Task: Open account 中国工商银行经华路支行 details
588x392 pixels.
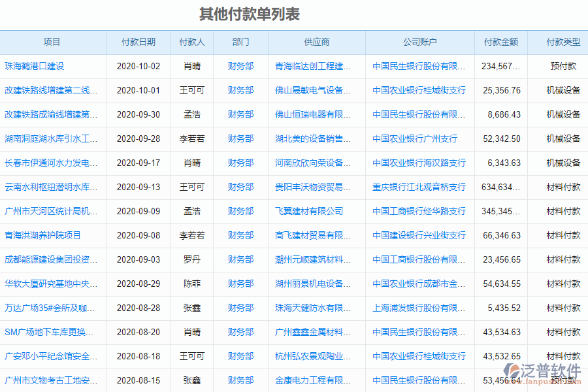Action: point(420,211)
